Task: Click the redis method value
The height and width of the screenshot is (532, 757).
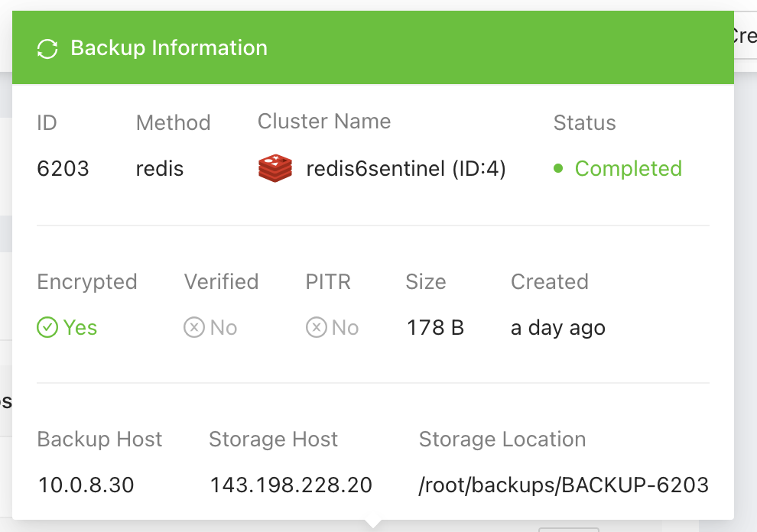Action: pos(160,168)
